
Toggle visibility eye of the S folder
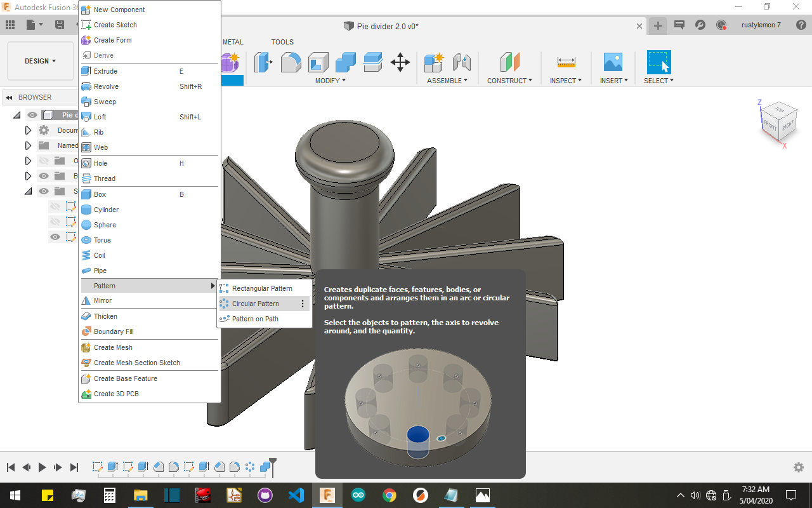pos(44,191)
